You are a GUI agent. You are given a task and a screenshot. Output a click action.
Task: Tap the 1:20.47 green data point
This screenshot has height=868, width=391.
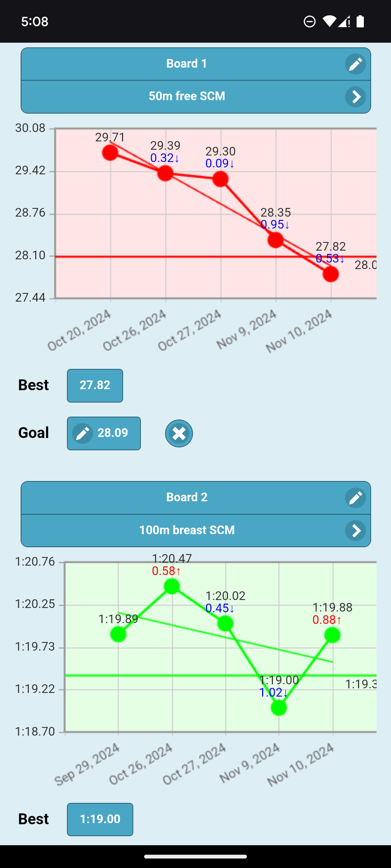(x=172, y=586)
